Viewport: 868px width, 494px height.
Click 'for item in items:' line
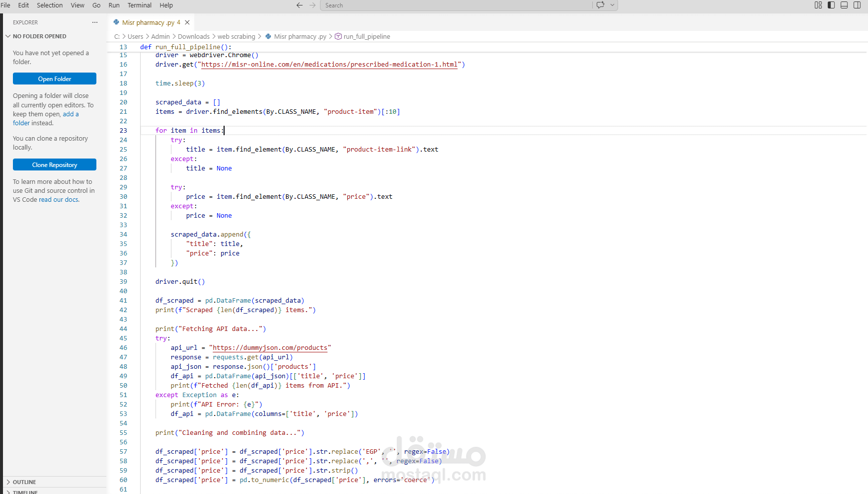(189, 131)
